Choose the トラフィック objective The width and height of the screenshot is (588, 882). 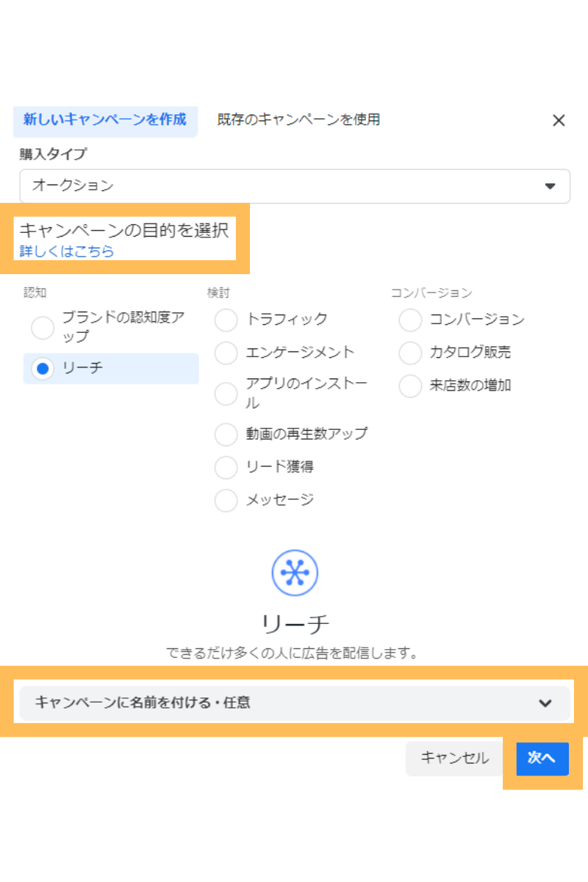[226, 320]
